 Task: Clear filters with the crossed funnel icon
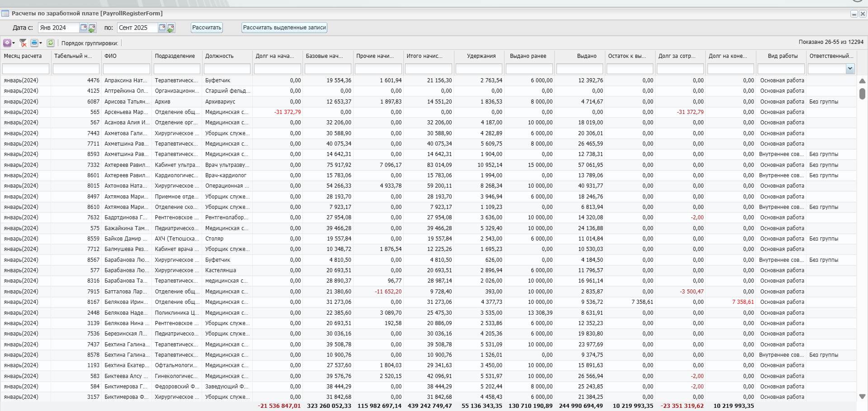pos(23,43)
